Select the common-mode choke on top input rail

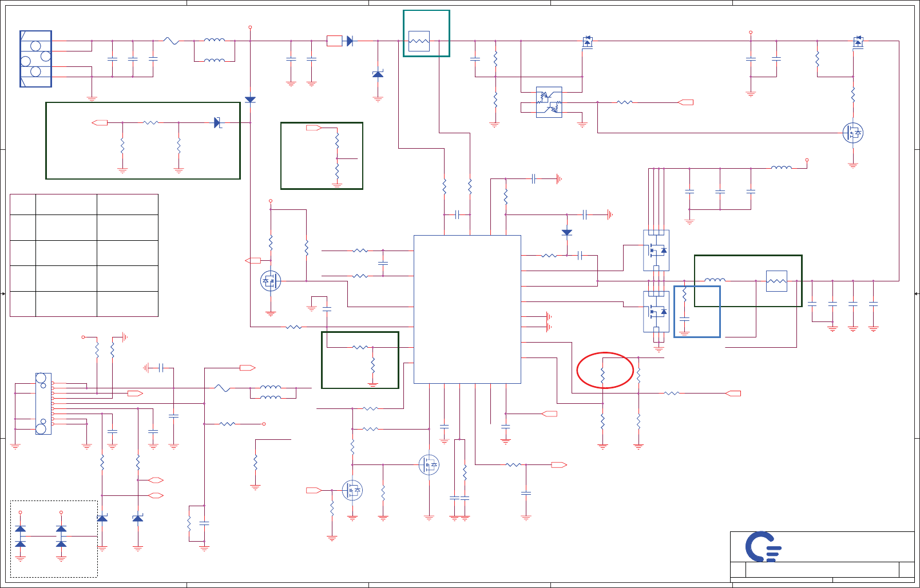point(215,50)
